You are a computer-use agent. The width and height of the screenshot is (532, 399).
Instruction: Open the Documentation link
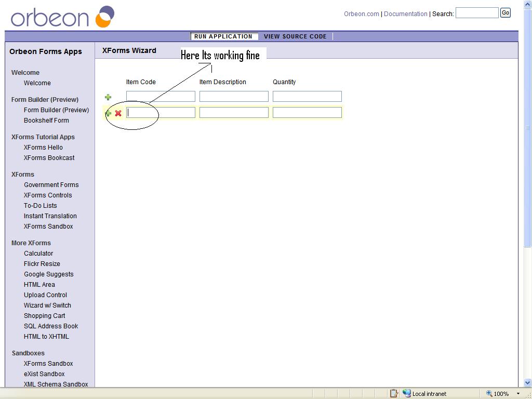(x=405, y=14)
